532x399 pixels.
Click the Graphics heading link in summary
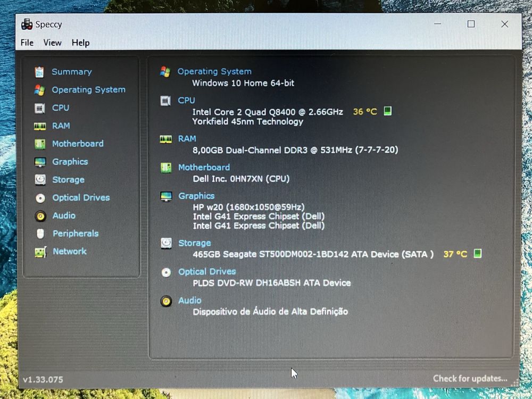(196, 196)
